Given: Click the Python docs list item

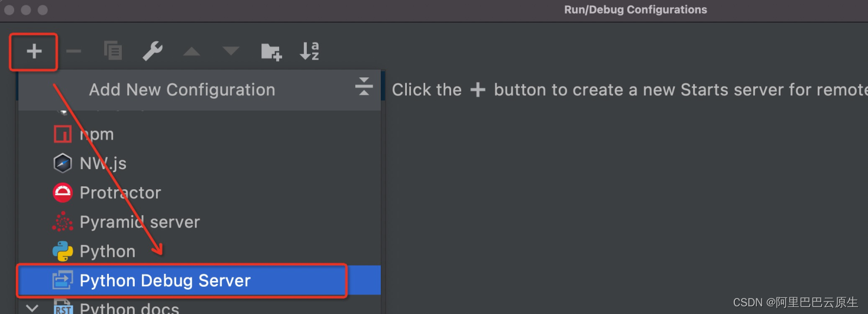Looking at the screenshot, I should point(129,308).
